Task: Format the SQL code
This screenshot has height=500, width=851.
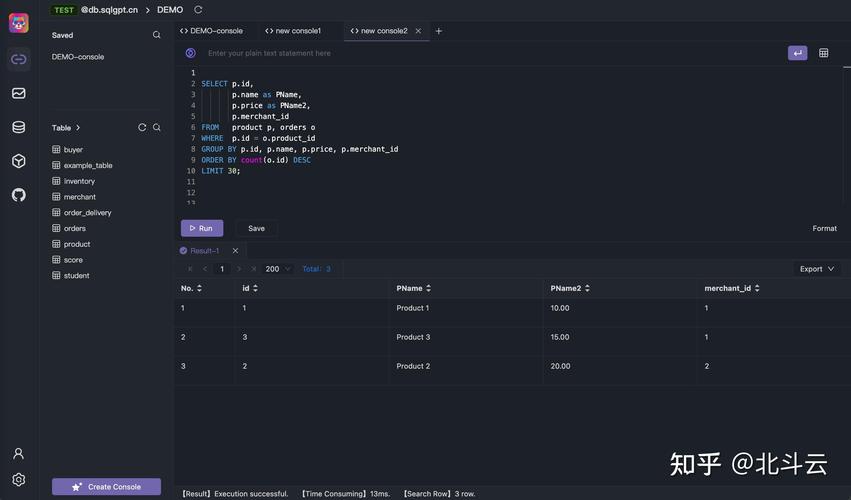Action: click(x=824, y=229)
